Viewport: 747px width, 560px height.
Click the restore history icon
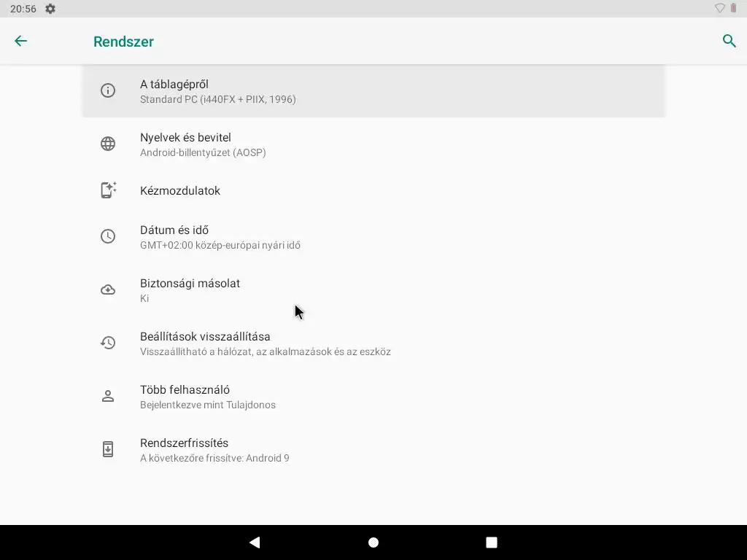pyautogui.click(x=108, y=343)
